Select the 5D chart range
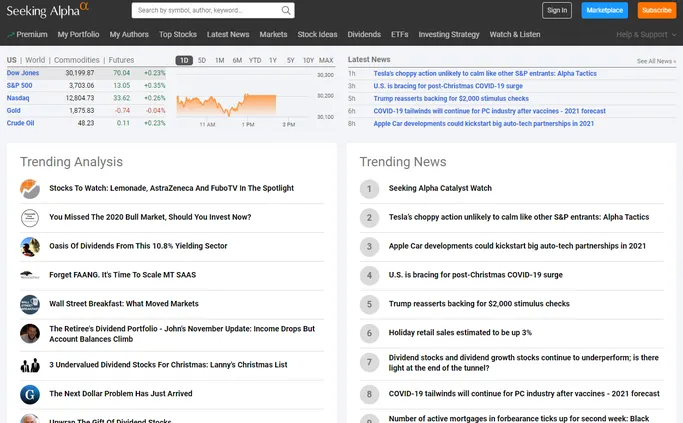The width and height of the screenshot is (683, 423). (x=202, y=60)
